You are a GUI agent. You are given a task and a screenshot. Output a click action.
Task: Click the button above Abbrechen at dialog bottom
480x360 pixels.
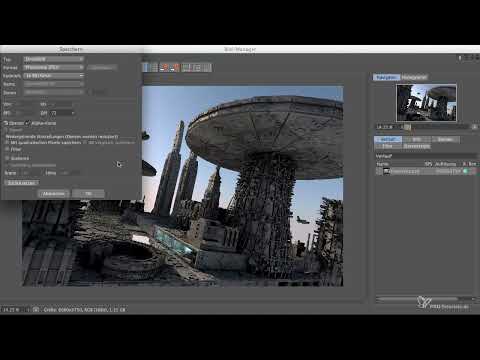point(22,183)
